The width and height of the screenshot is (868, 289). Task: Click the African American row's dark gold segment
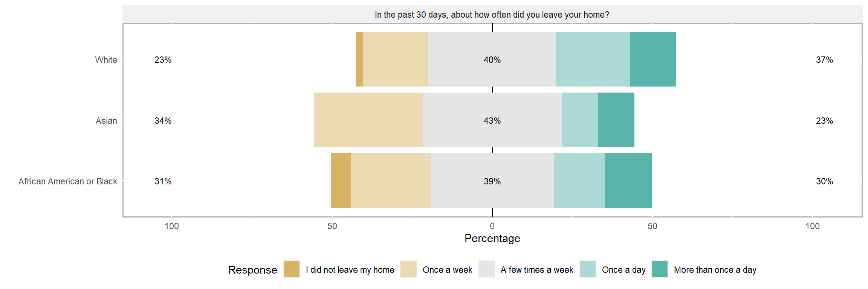pyautogui.click(x=341, y=181)
